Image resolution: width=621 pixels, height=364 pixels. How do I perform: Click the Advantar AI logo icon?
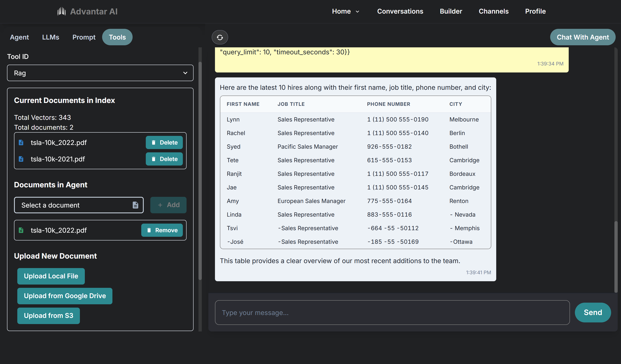coord(61,11)
